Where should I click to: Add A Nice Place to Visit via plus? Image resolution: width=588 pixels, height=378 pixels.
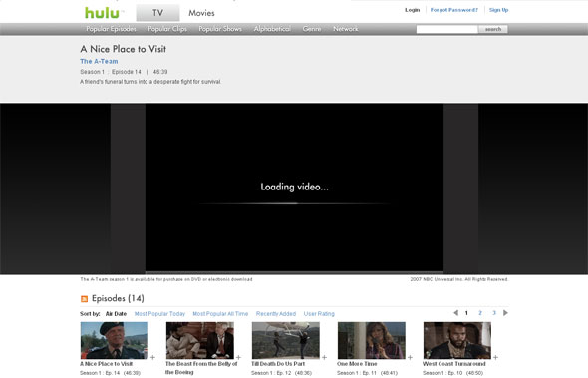click(x=152, y=358)
